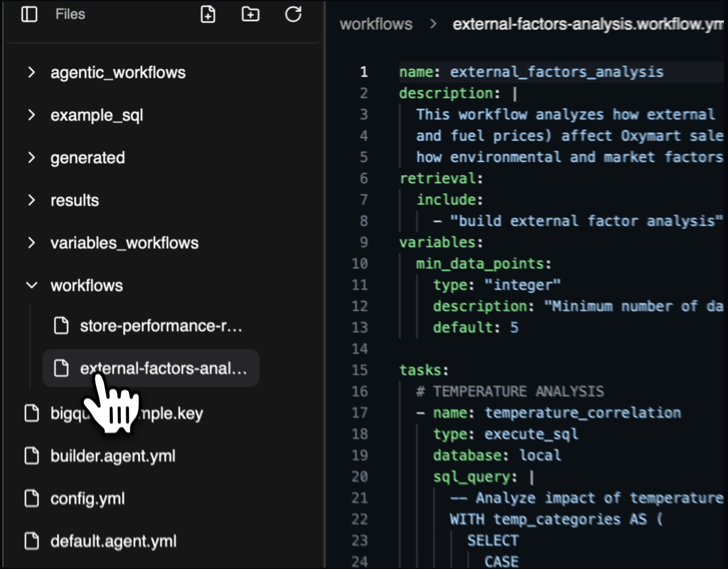Expand the example_sql folder chevron
The width and height of the screenshot is (728, 569).
point(31,115)
